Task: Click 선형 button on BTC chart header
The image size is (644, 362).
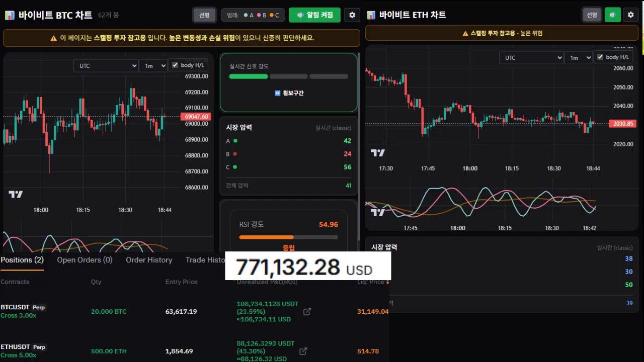Action: point(204,15)
